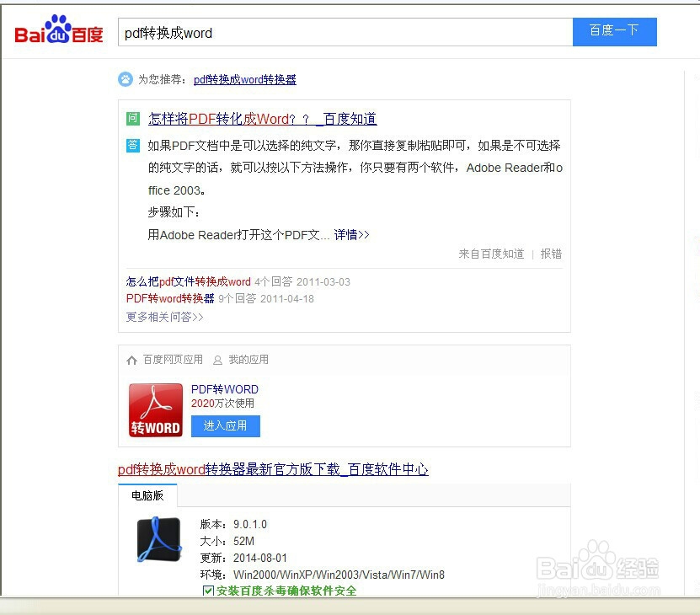
Task: Click the 报错 report link
Action: tap(551, 254)
